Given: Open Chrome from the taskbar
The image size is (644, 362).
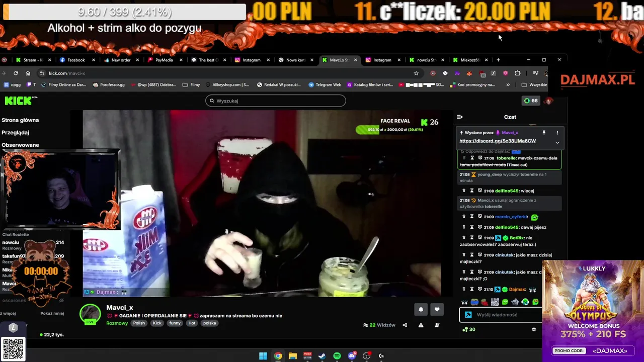Looking at the screenshot, I should (x=278, y=356).
